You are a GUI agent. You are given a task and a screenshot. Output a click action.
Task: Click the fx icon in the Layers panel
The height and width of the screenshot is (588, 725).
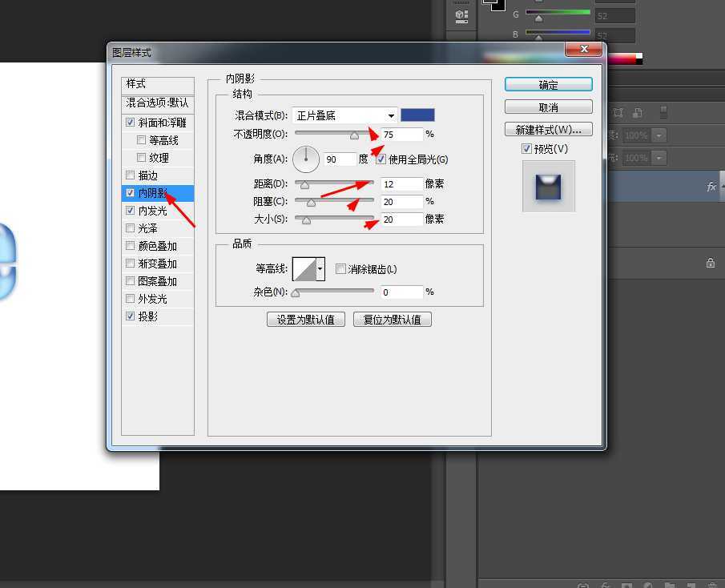tap(711, 186)
